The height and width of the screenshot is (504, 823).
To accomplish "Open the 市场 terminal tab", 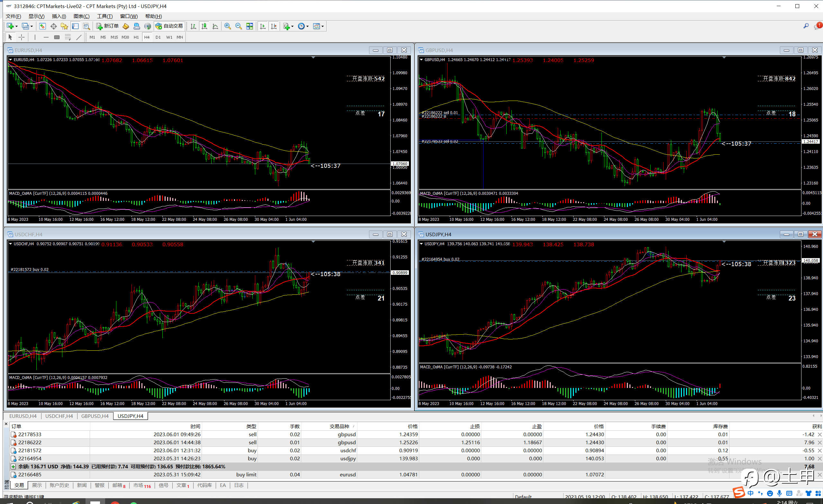I will pyautogui.click(x=142, y=485).
